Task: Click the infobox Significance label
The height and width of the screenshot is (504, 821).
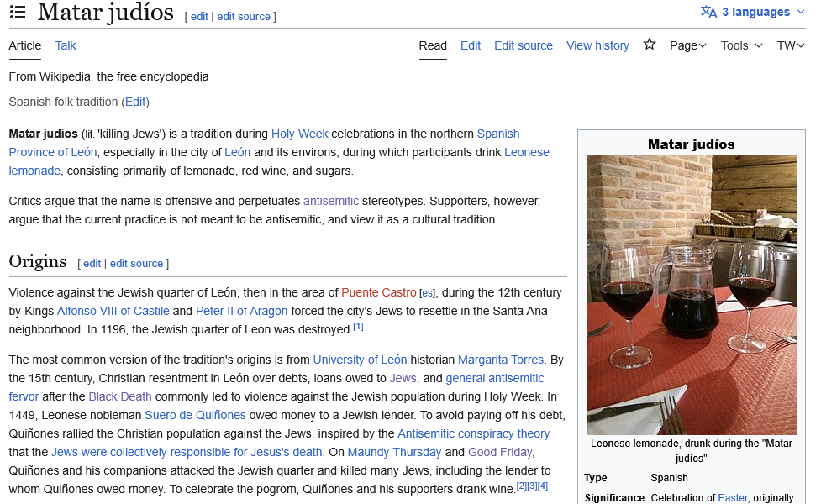Action: click(x=614, y=498)
